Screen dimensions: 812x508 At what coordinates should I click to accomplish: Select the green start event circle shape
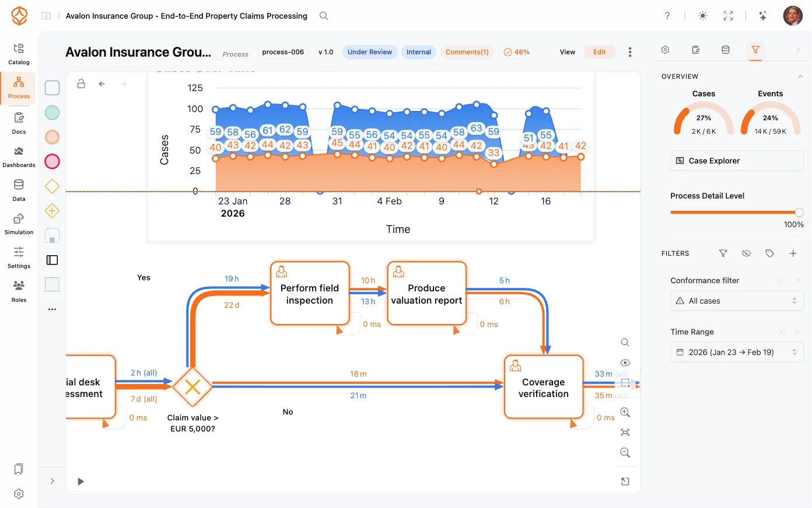pos(52,113)
